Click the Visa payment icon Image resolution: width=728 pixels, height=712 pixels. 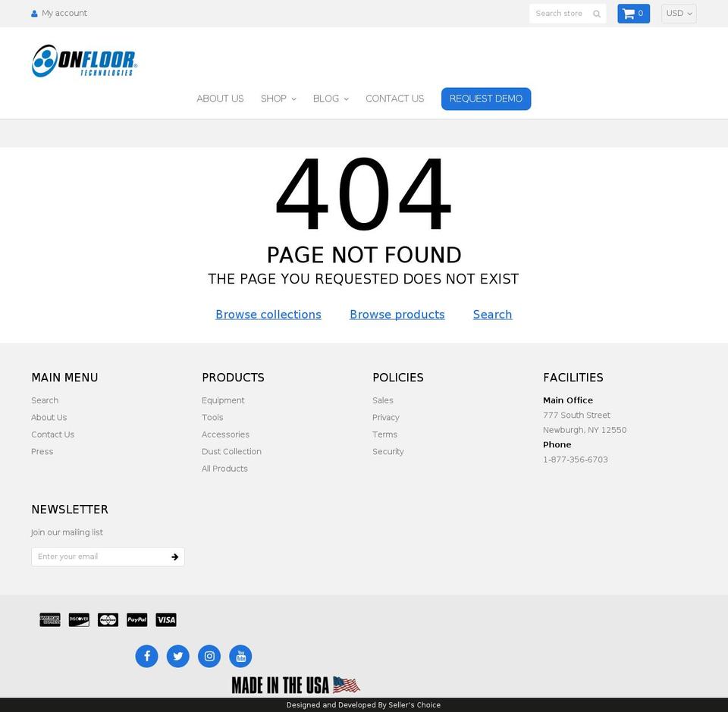click(166, 619)
